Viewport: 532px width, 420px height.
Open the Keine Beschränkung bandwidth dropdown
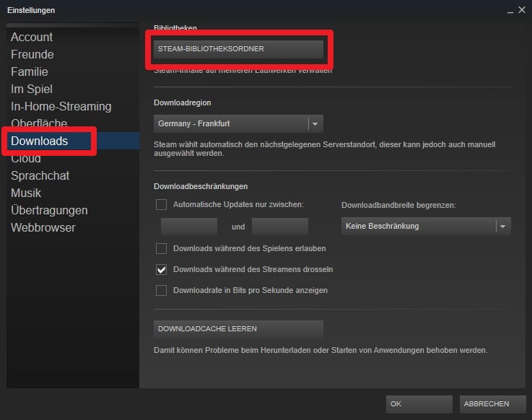[x=426, y=226]
